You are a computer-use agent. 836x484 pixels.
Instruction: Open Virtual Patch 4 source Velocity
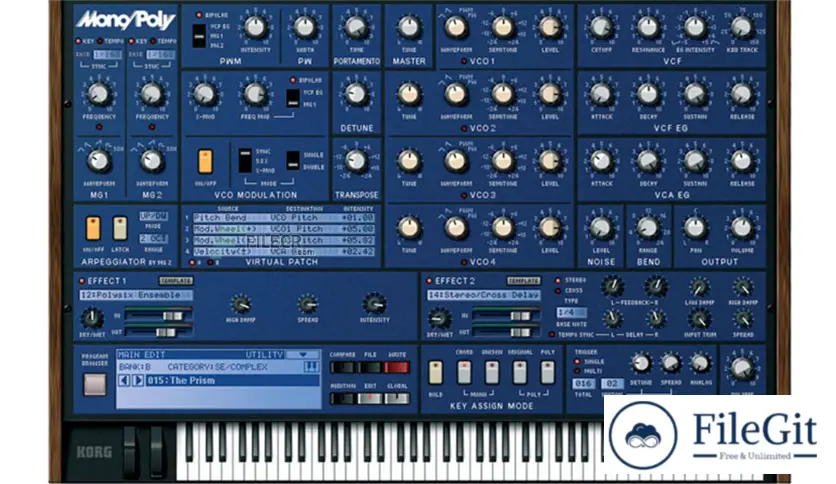(x=223, y=252)
